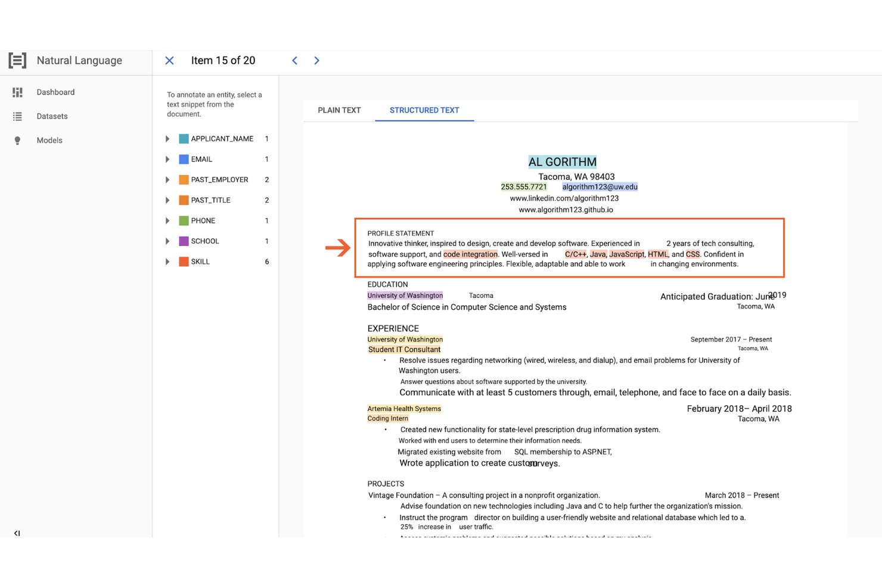Click the highlighted skill JavaScript
Viewport: 882px width, 588px height.
(x=626, y=254)
